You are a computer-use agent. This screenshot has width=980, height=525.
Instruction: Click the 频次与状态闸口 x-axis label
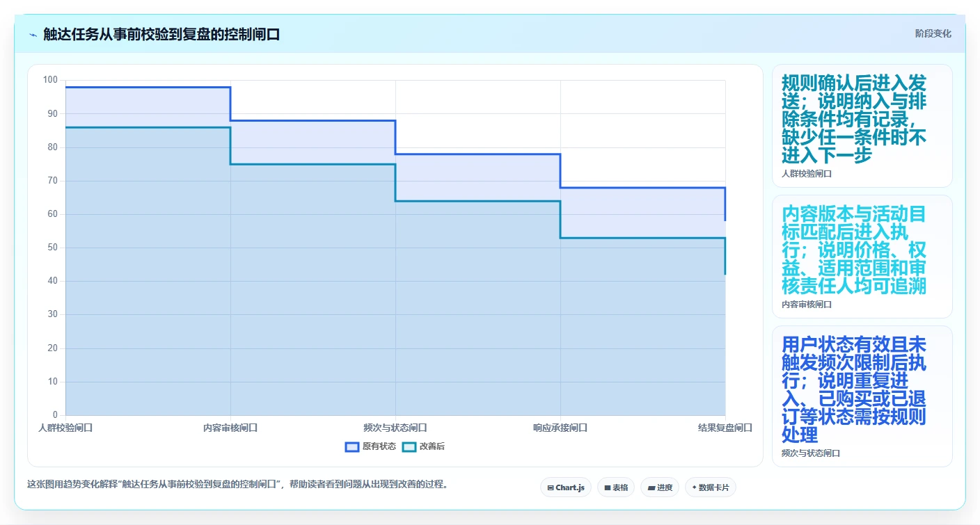pos(395,428)
